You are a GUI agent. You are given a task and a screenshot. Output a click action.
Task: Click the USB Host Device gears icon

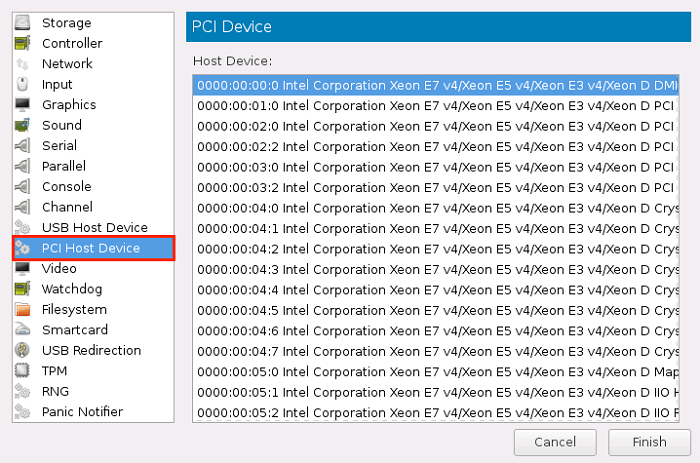(x=22, y=227)
